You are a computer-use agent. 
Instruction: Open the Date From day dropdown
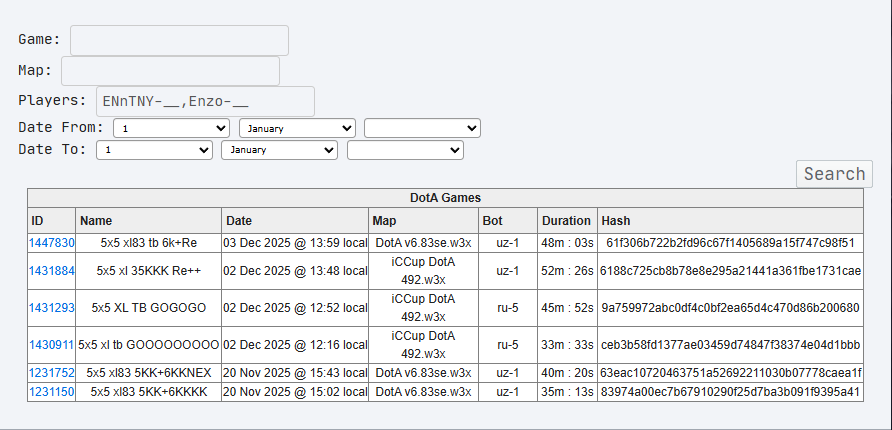[x=172, y=128]
